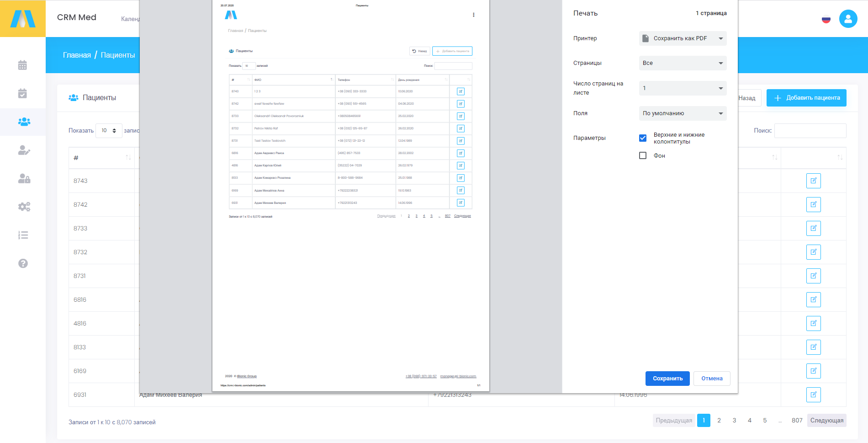
Task: Click table cell 6931
Action: [101, 395]
